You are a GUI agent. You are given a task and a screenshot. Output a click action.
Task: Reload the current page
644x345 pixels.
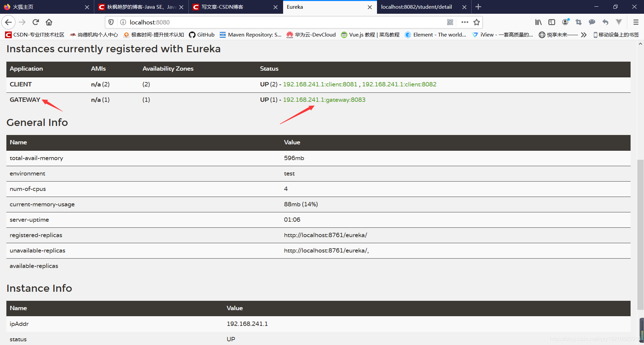(36, 22)
